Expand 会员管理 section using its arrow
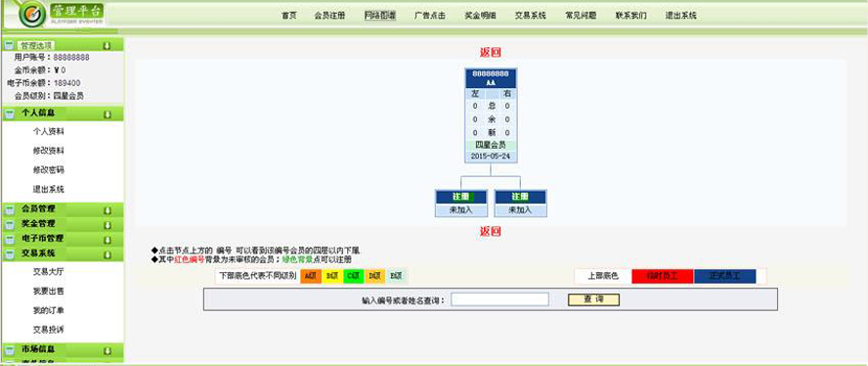This screenshot has width=868, height=366. 108,210
